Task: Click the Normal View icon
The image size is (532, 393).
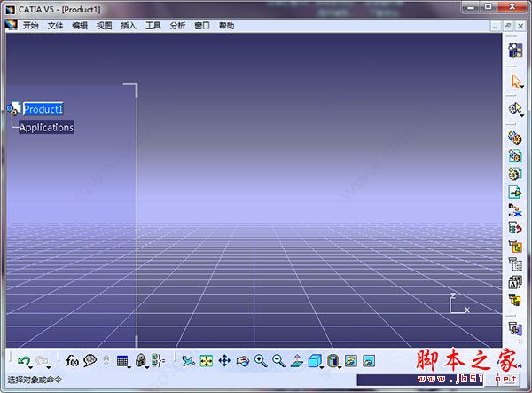Action: click(x=297, y=361)
